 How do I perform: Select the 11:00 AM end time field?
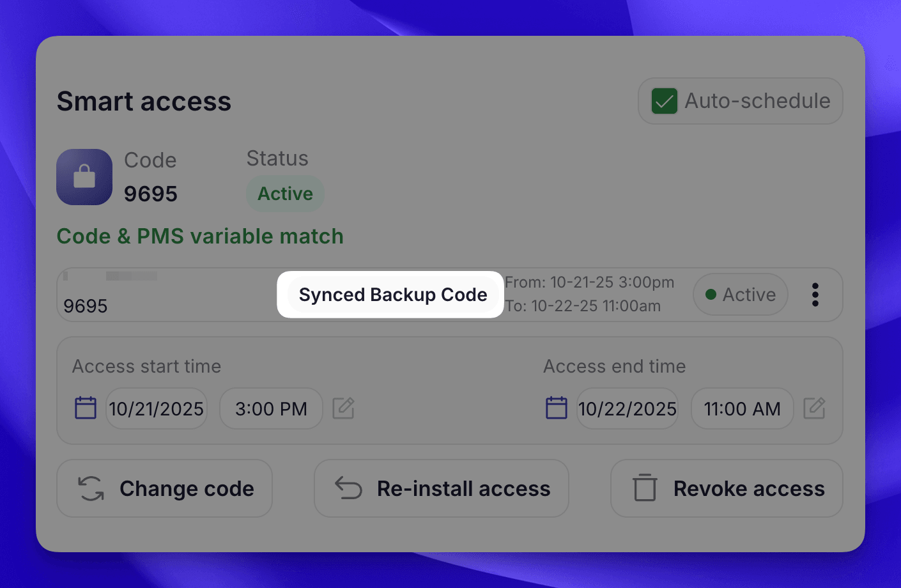point(742,408)
